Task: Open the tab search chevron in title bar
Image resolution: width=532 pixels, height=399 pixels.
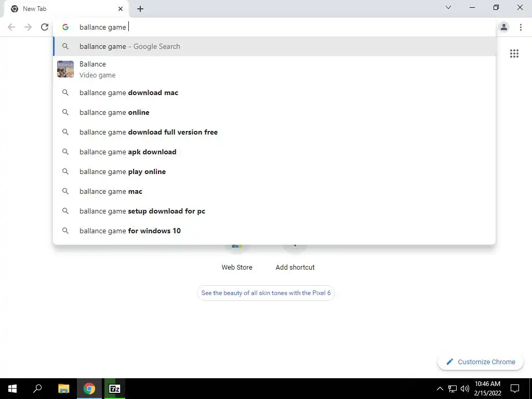Action: pos(448,7)
